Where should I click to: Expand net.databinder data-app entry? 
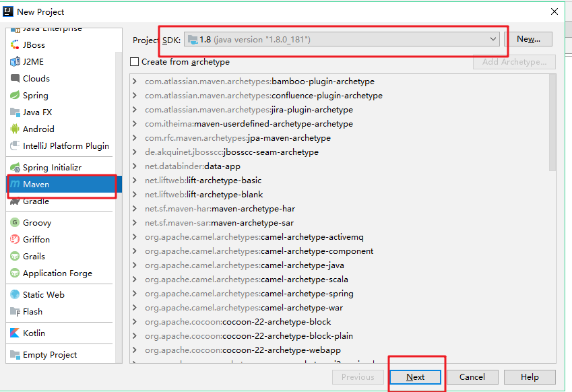(x=135, y=166)
